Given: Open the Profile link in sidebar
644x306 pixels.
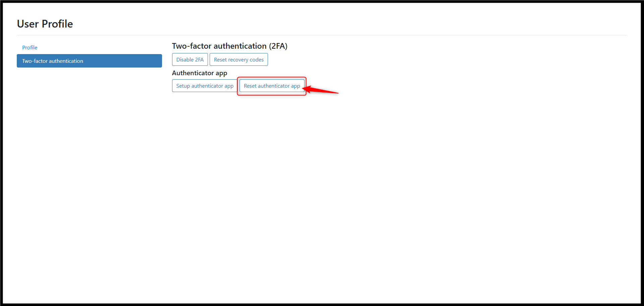Looking at the screenshot, I should tap(30, 47).
